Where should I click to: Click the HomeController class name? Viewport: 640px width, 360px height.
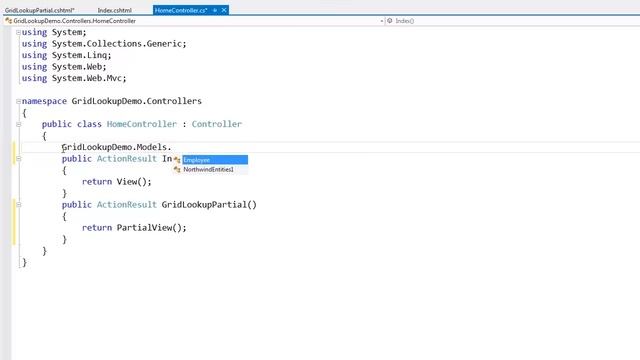pos(142,124)
